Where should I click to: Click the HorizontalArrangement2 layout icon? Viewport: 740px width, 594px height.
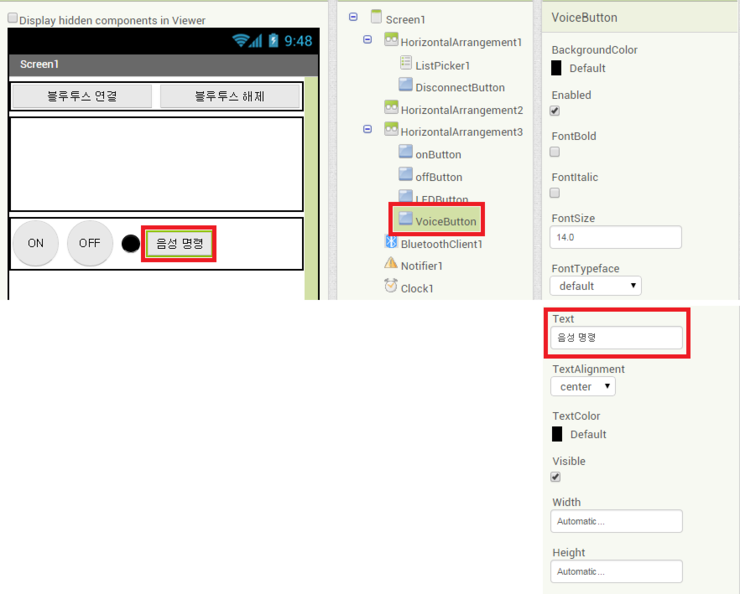(391, 107)
